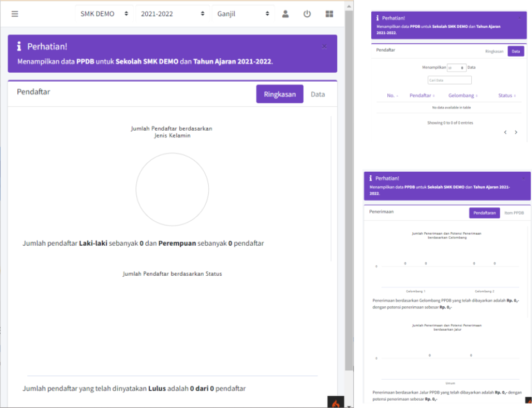
Task: Click the Pendaftaran tab in Penerimaan
Action: coord(484,213)
